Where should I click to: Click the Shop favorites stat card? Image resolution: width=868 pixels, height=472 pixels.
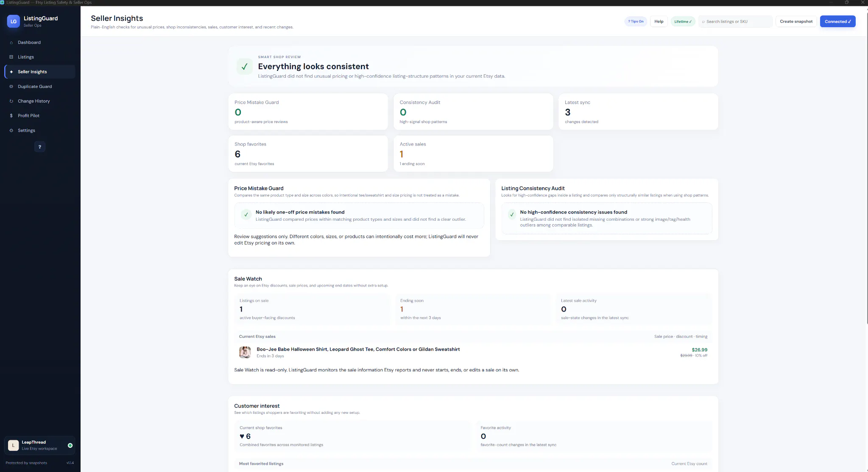coord(308,154)
